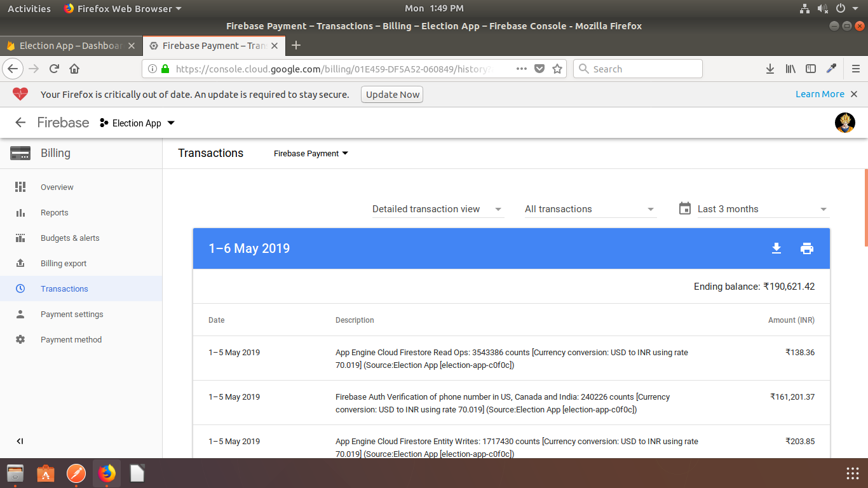Download the 1–6 May 2019 statement
The width and height of the screenshot is (868, 488).
pyautogui.click(x=776, y=248)
